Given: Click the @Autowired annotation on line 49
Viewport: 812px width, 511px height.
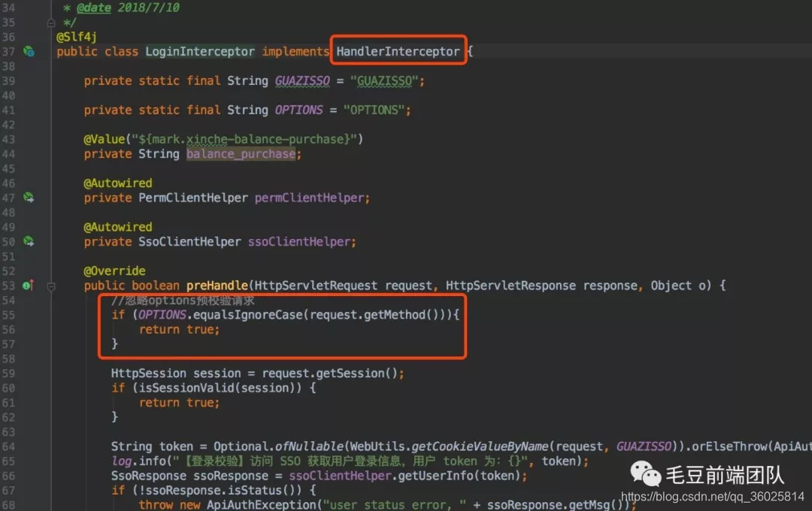Looking at the screenshot, I should click(x=118, y=227).
